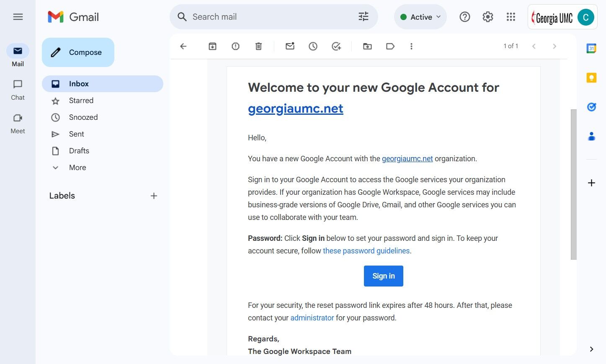The height and width of the screenshot is (364, 606).
Task: Mark the message as unread
Action: pos(290,46)
